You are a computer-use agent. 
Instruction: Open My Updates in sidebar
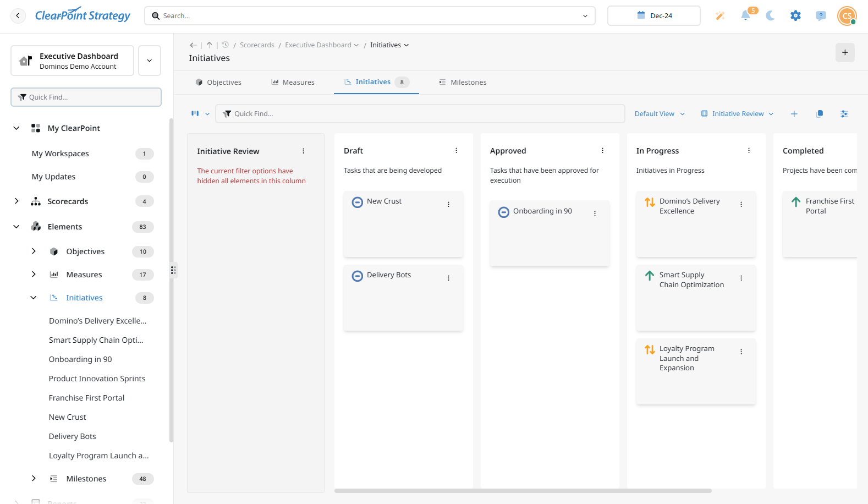(54, 177)
